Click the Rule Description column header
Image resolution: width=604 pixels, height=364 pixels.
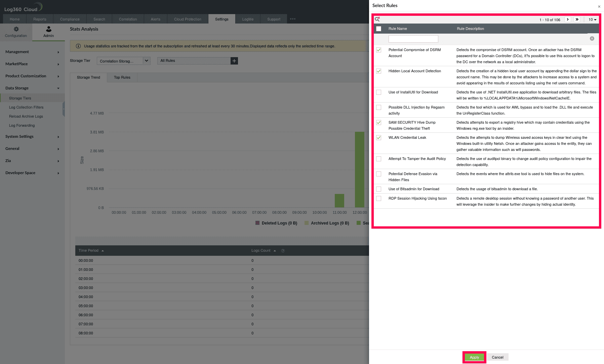pyautogui.click(x=470, y=29)
